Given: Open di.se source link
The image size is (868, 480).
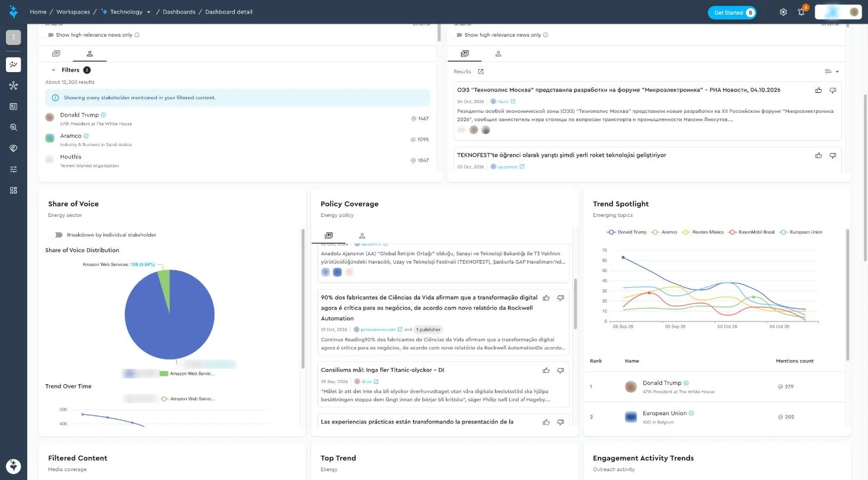Looking at the screenshot, I should coord(367,381).
